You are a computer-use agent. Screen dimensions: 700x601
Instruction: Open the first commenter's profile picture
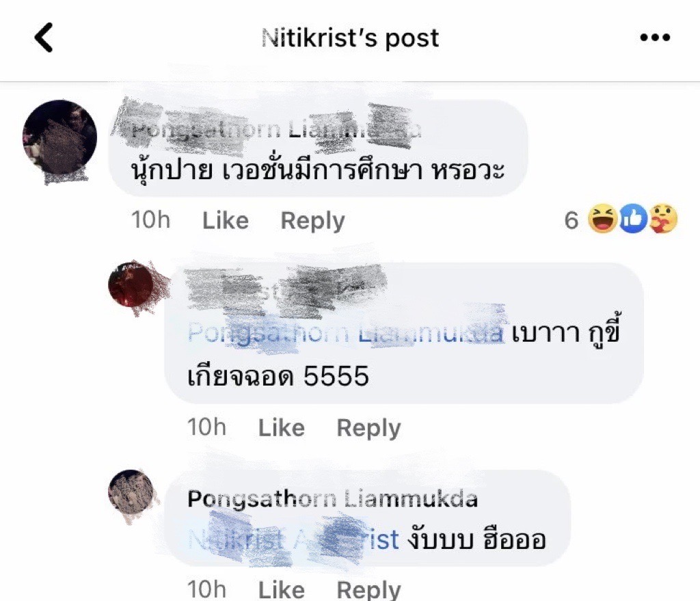pyautogui.click(x=60, y=137)
